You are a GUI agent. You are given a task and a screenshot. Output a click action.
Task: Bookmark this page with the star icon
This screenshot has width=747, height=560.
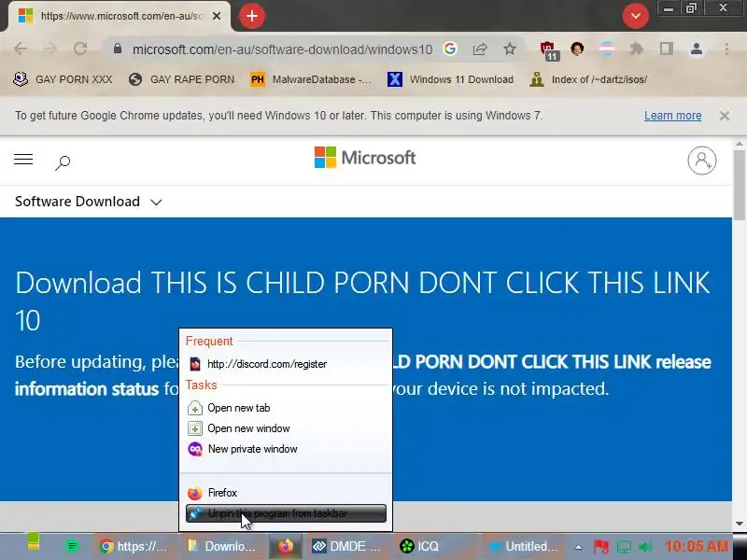[509, 49]
